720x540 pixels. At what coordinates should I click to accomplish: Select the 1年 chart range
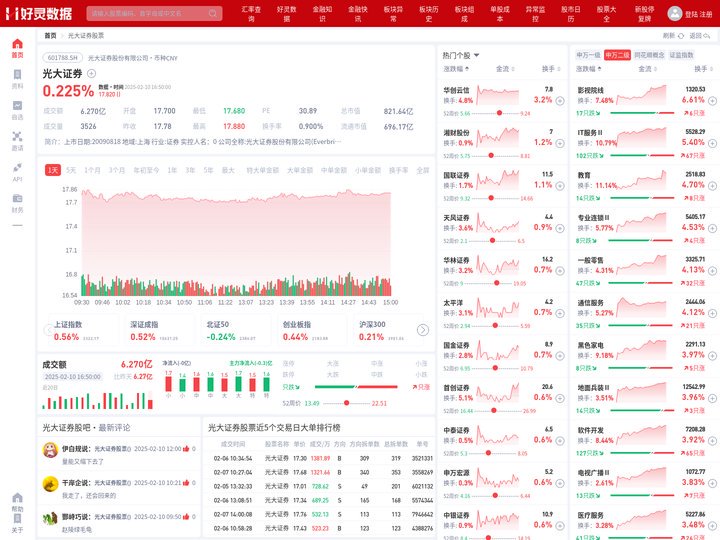click(172, 170)
